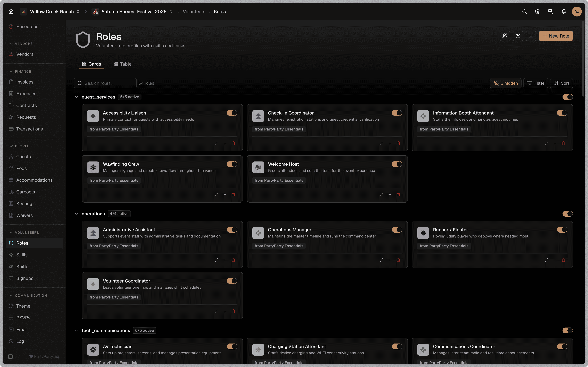Switch off Runner / Floater role

pos(562,230)
